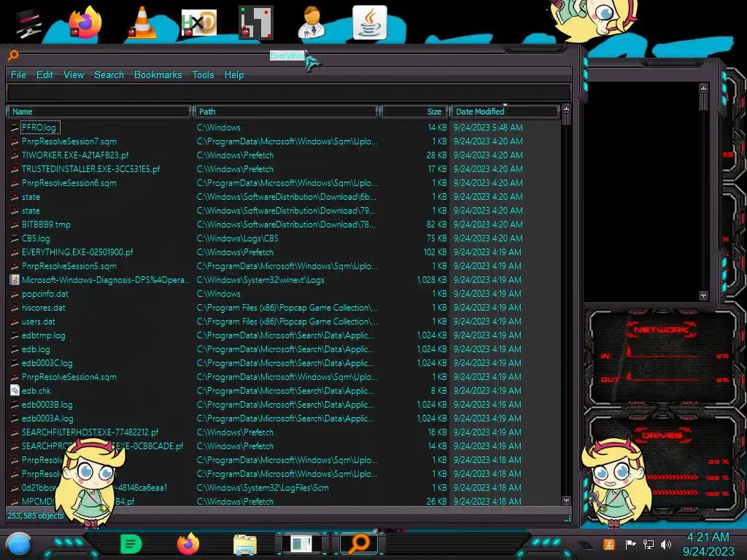Screen dimensions: 747x560
Task: Select EVERYTHING.EXE-02501900.pf file
Action: [77, 252]
